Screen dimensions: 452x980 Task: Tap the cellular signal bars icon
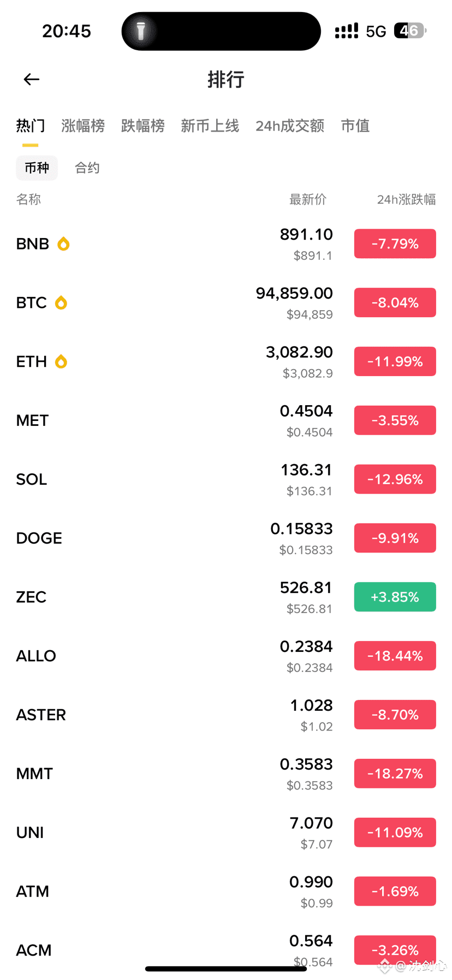point(347,31)
